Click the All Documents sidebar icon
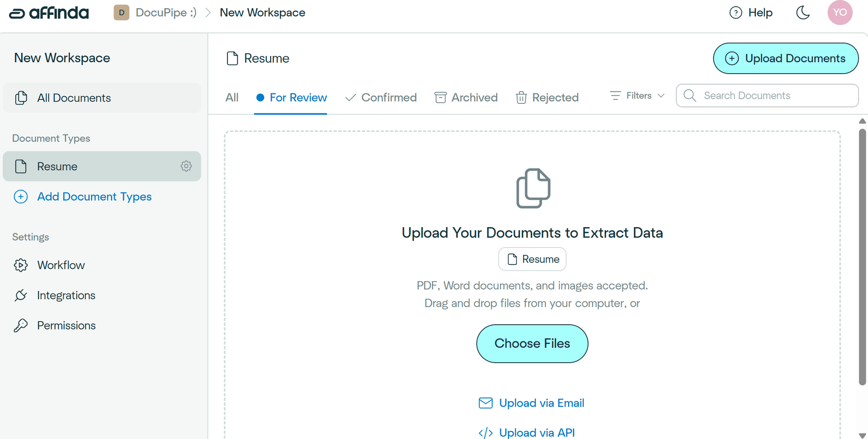The image size is (868, 439). pos(21,98)
